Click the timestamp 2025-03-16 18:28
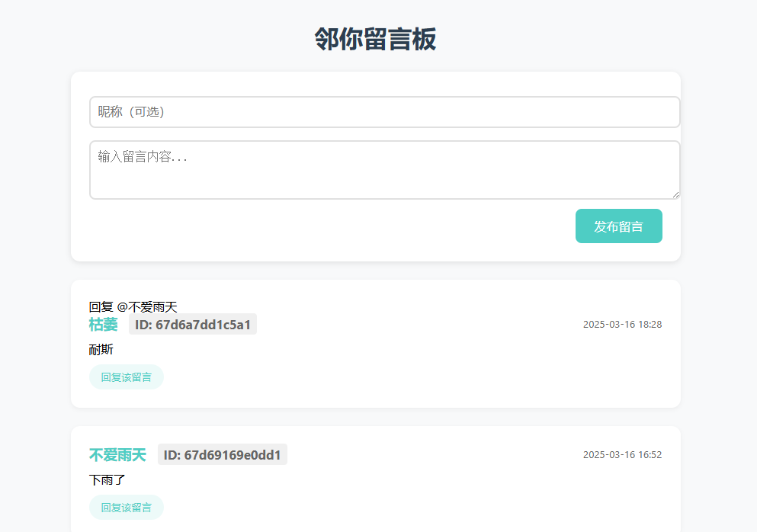The image size is (757, 532). click(x=622, y=325)
